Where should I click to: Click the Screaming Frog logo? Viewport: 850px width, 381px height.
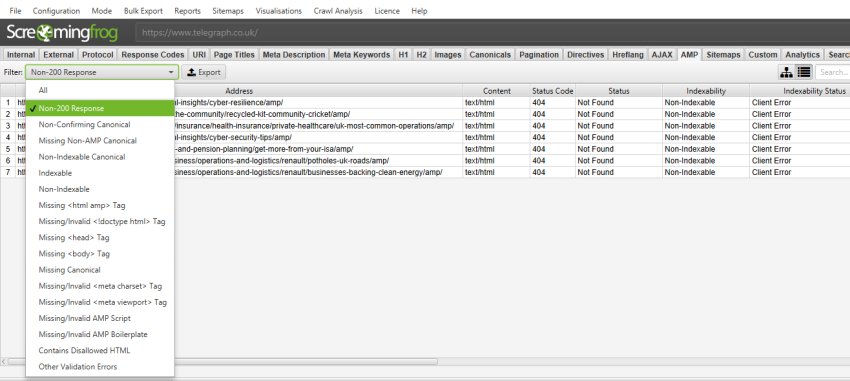[62, 33]
